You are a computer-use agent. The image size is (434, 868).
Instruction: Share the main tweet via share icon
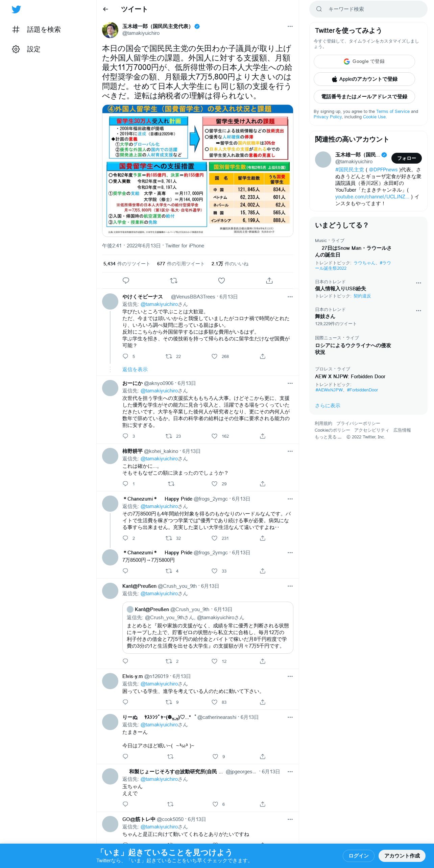coord(269,281)
